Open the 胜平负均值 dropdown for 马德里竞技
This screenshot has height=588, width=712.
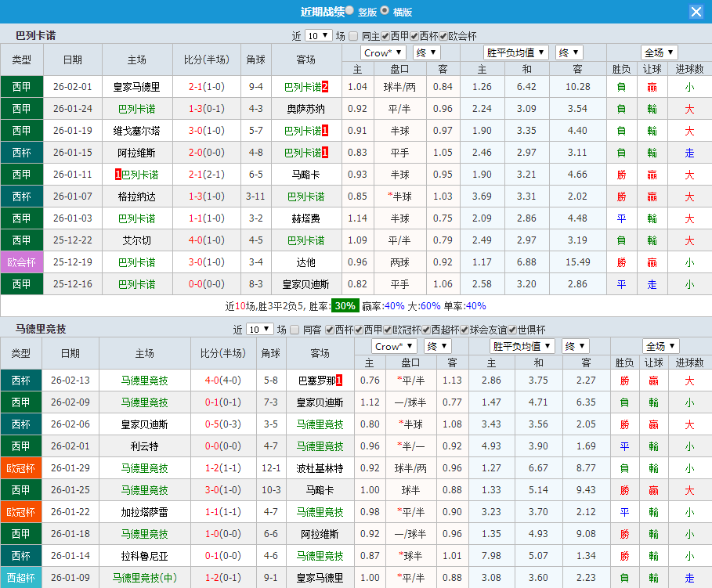[522, 345]
